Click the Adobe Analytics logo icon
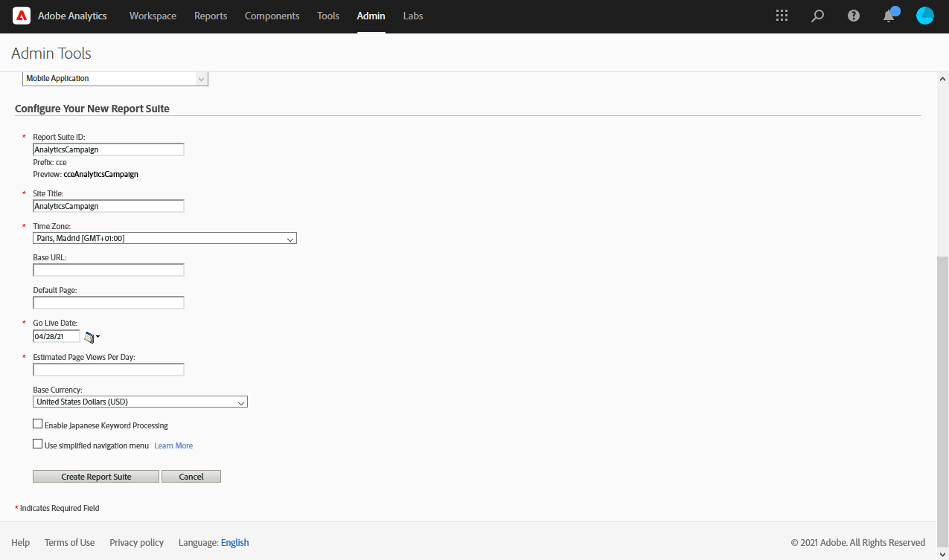This screenshot has height=560, width=949. [22, 16]
